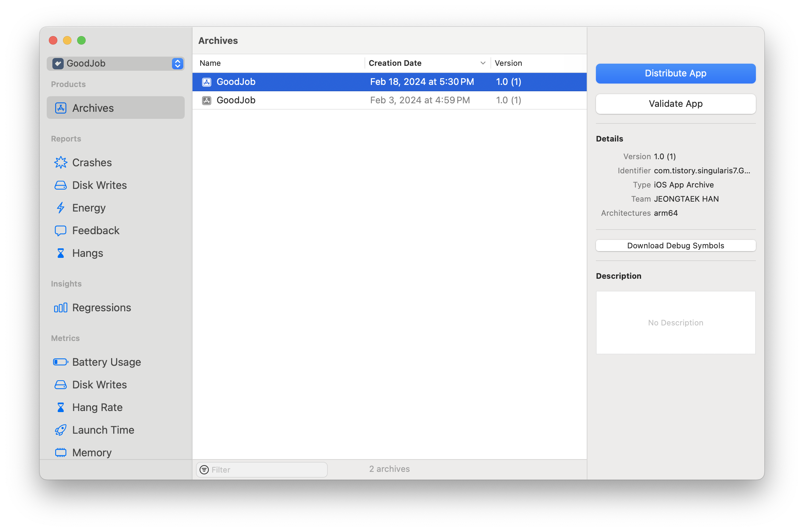Click Validate App button
The height and width of the screenshot is (532, 804).
click(676, 104)
